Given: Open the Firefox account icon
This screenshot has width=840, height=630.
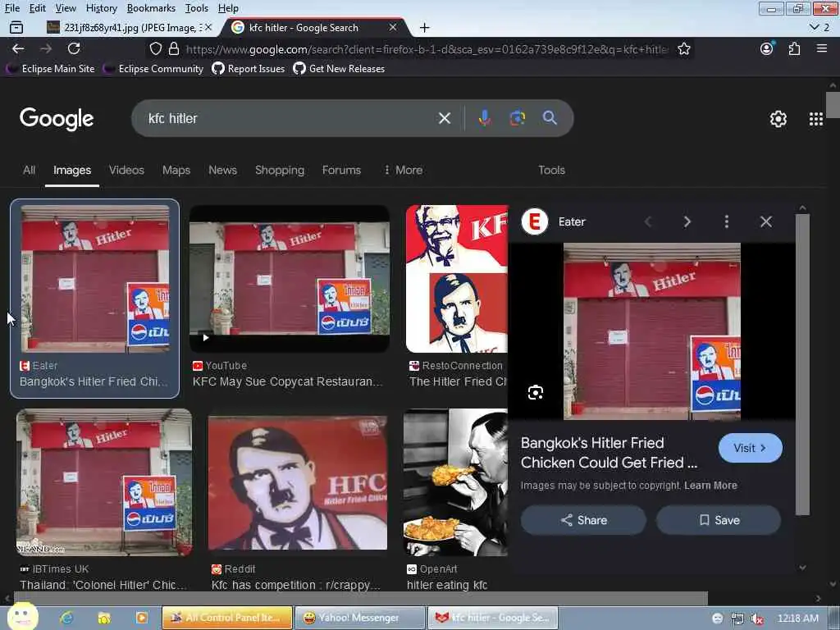Looking at the screenshot, I should (x=767, y=48).
